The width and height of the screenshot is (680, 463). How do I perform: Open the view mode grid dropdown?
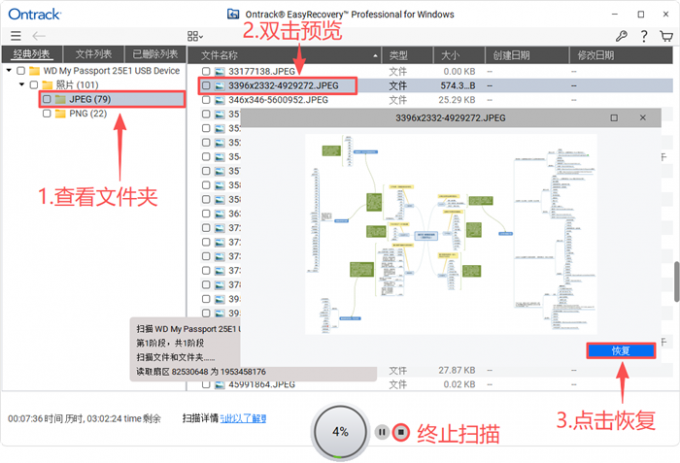(195, 36)
